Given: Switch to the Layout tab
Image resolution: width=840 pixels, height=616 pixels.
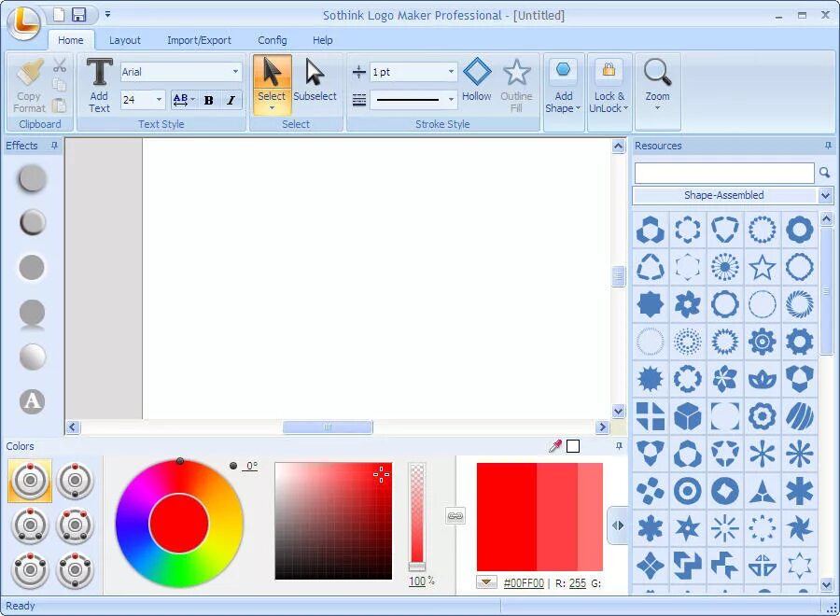Looking at the screenshot, I should (125, 40).
